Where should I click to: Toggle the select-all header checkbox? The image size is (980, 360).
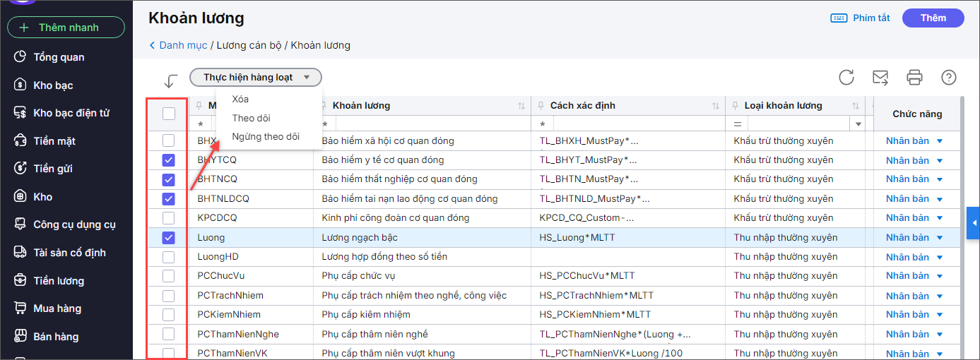168,113
